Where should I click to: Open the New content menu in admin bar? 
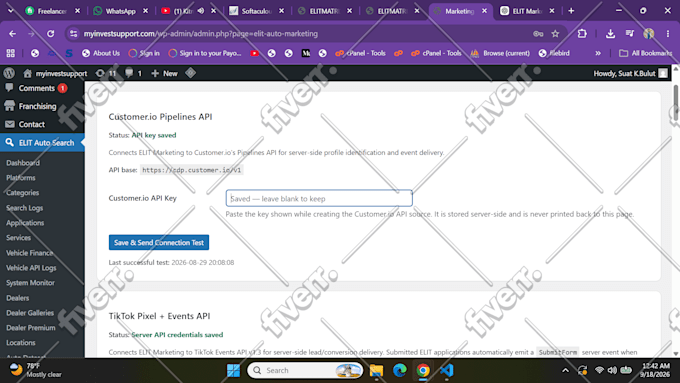[x=164, y=73]
